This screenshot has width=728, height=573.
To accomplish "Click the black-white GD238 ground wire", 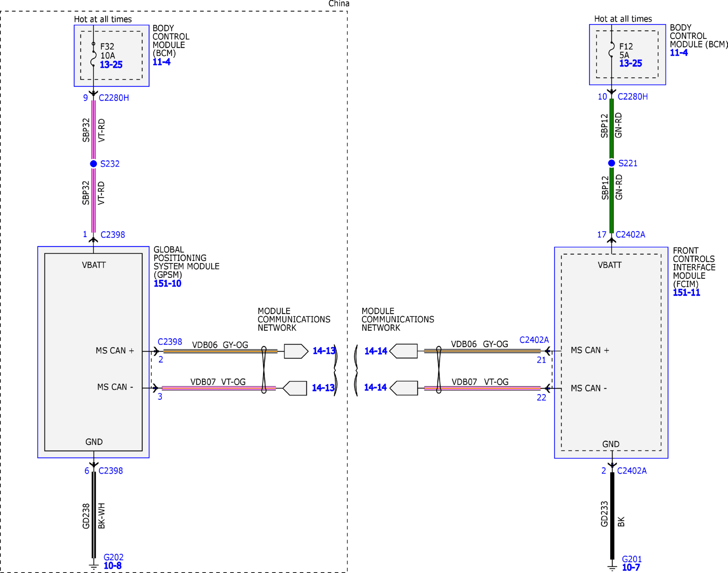I will [94, 515].
